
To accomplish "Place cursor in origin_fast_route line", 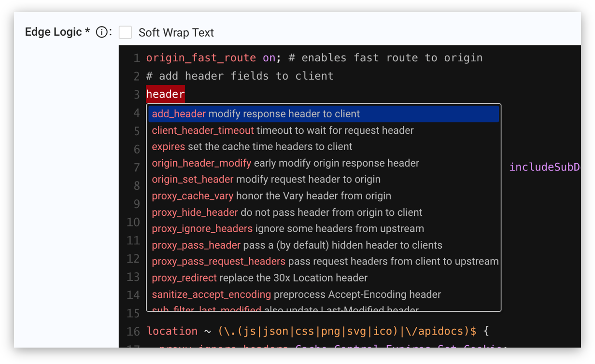I will pos(314,58).
